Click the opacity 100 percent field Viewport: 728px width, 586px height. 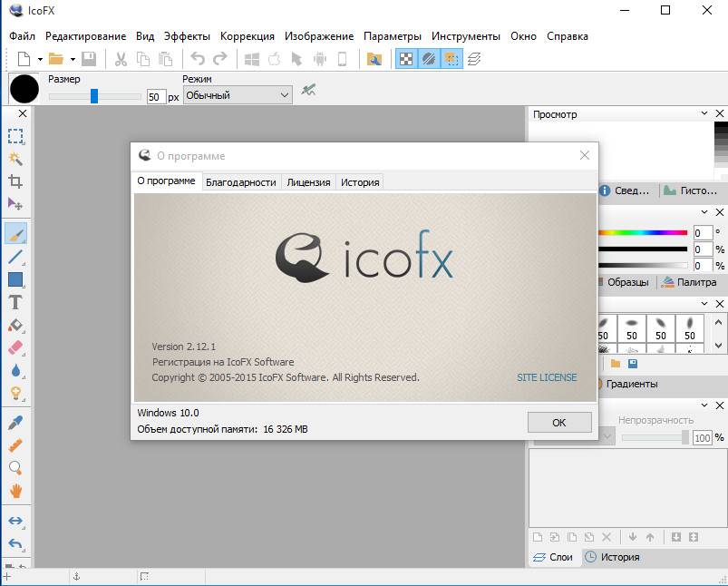click(703, 437)
